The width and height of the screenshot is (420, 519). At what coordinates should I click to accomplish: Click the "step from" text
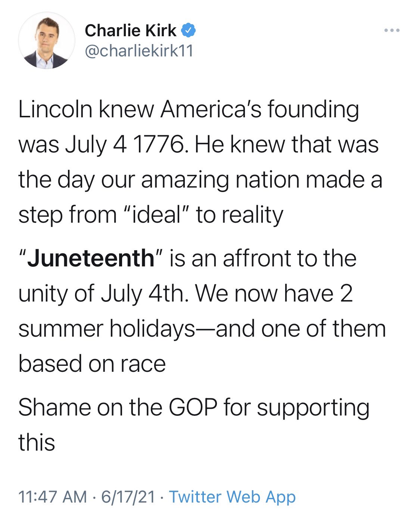[x=68, y=215]
